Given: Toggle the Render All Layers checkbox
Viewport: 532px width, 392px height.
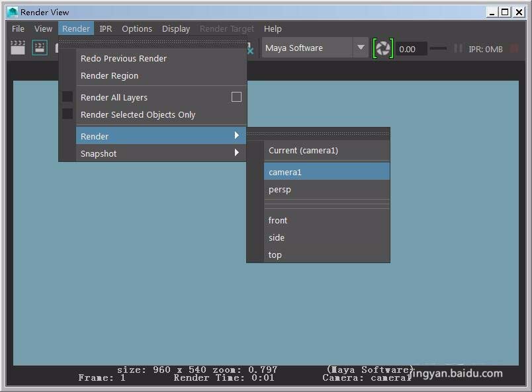Looking at the screenshot, I should tap(67, 97).
